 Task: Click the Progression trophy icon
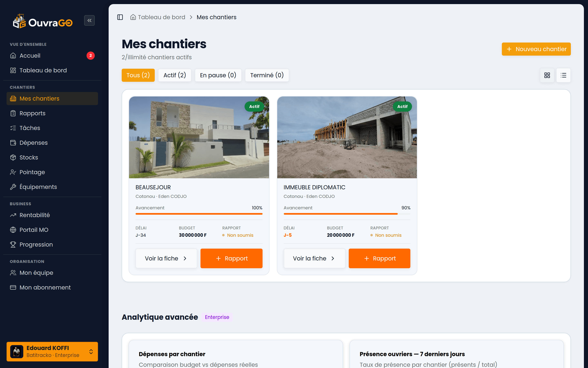[13, 245]
